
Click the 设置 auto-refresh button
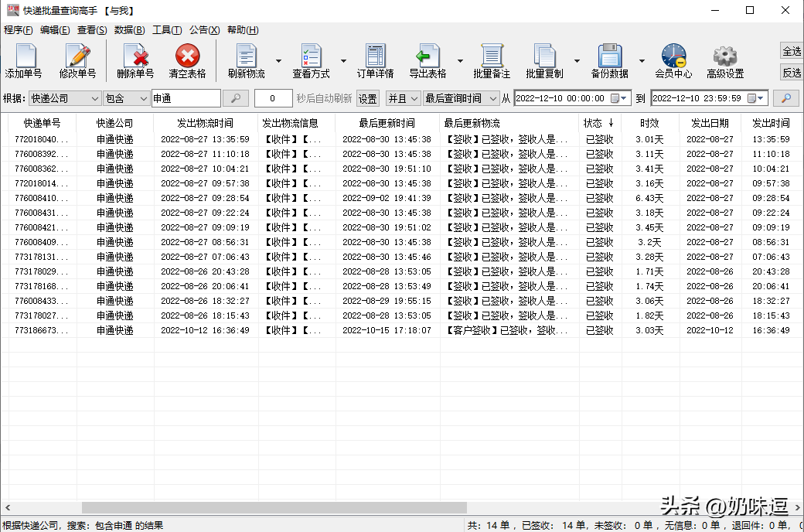368,98
